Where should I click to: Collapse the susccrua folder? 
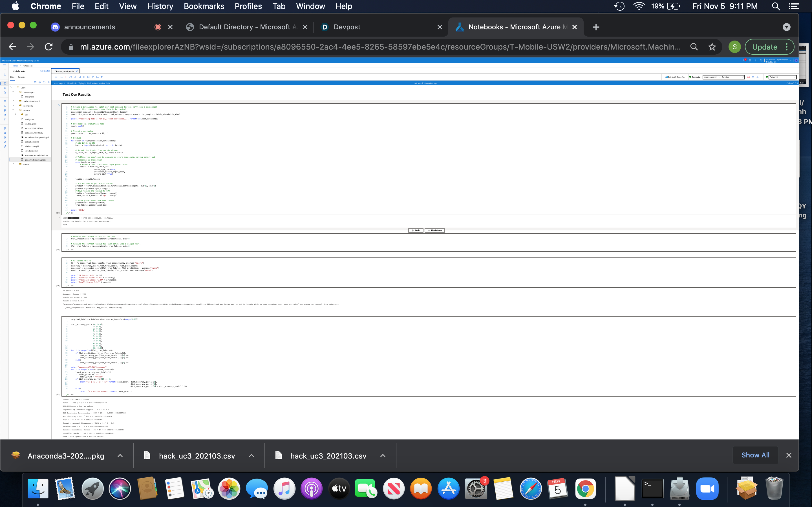click(x=14, y=110)
